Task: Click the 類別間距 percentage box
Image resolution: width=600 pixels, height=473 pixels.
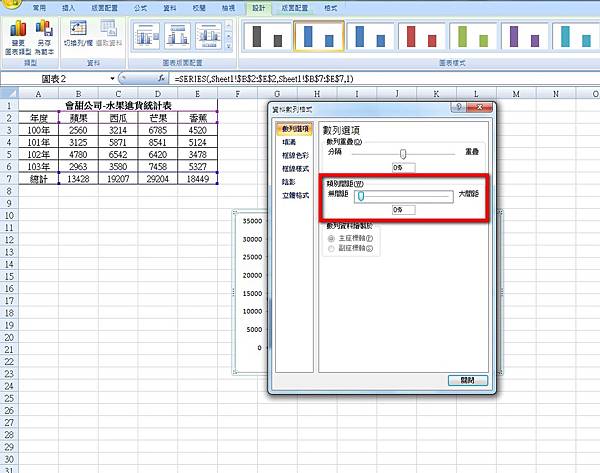Action: click(404, 210)
